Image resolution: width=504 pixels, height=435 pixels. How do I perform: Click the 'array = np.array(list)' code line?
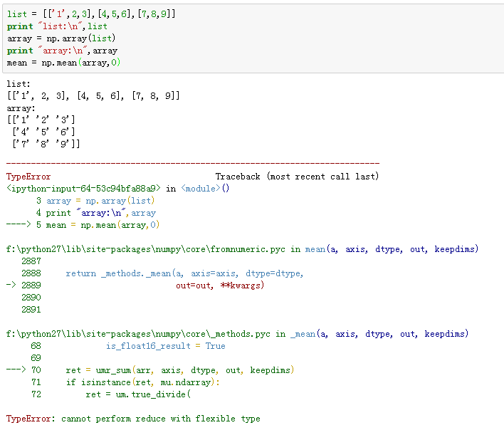click(61, 38)
